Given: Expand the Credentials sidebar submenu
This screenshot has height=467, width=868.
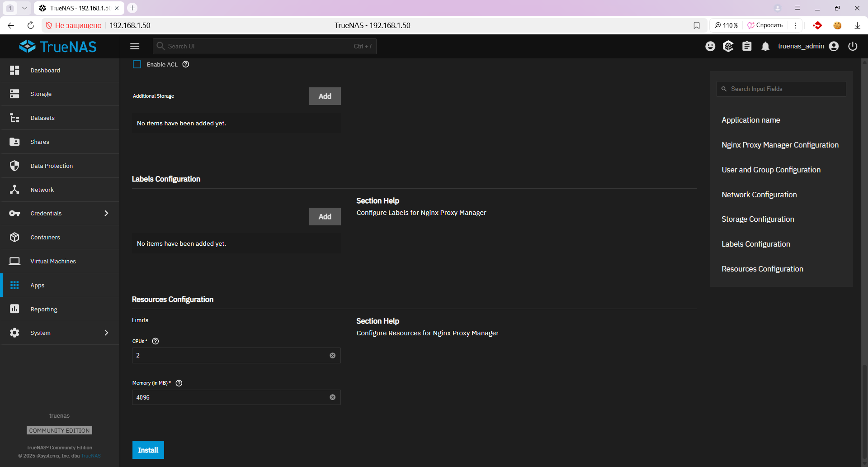Looking at the screenshot, I should tap(106, 213).
